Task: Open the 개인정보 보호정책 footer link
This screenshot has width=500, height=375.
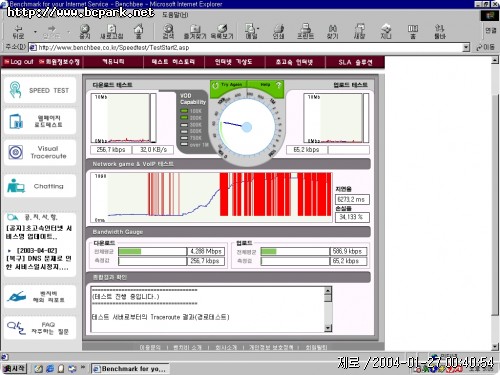Action: (271, 347)
